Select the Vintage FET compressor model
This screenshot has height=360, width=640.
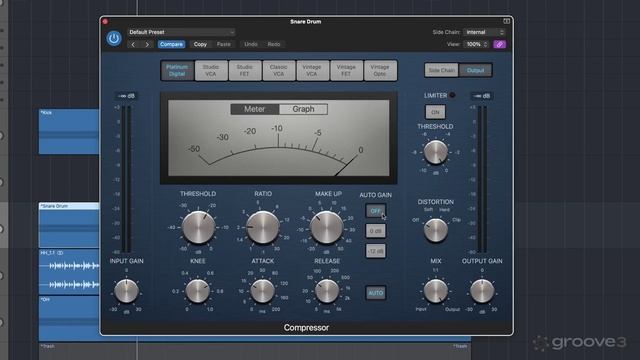(x=346, y=70)
